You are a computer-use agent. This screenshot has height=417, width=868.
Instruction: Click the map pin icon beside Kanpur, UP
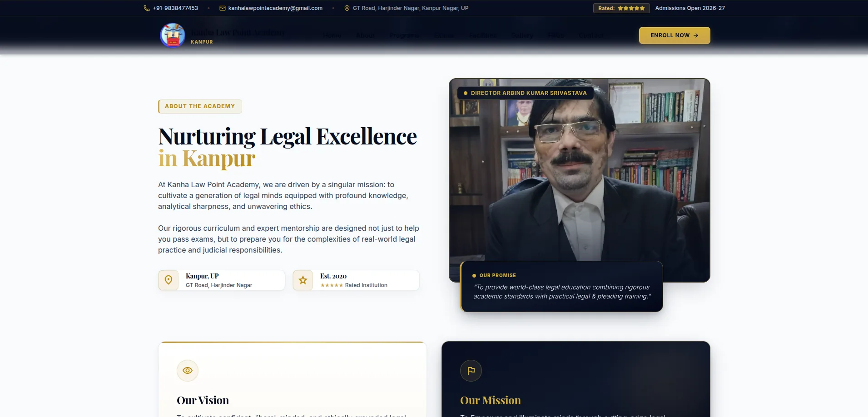tap(169, 280)
